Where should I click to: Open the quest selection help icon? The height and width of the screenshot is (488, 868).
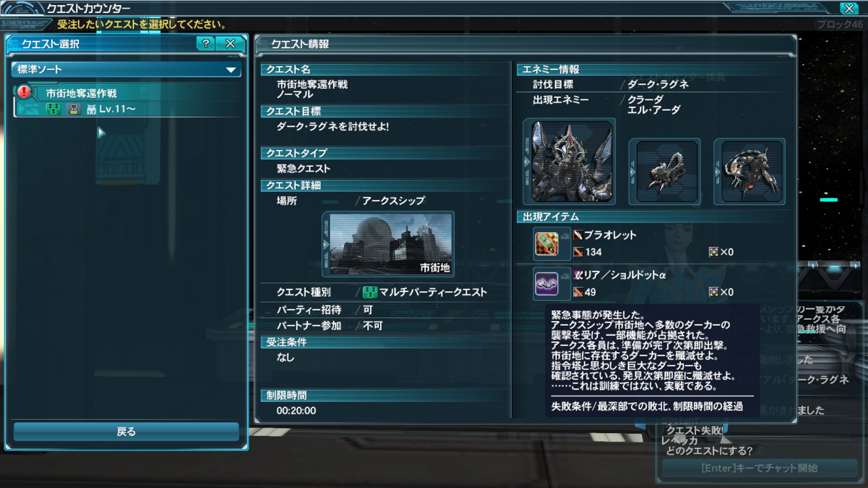click(206, 43)
